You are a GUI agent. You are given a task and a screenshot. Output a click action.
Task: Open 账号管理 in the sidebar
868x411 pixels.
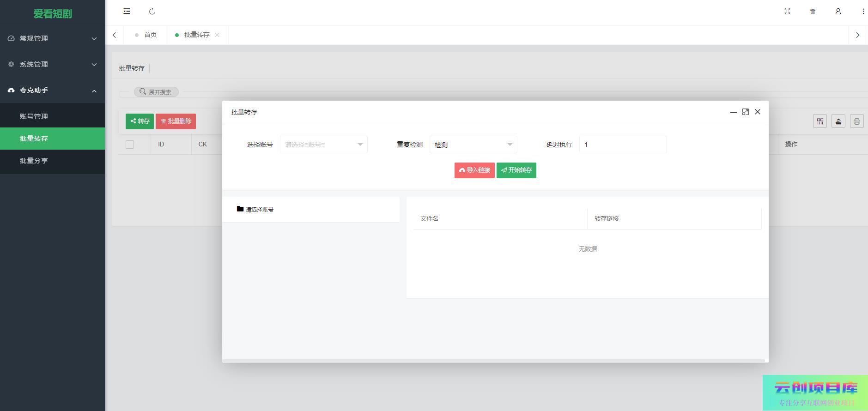[x=34, y=116]
